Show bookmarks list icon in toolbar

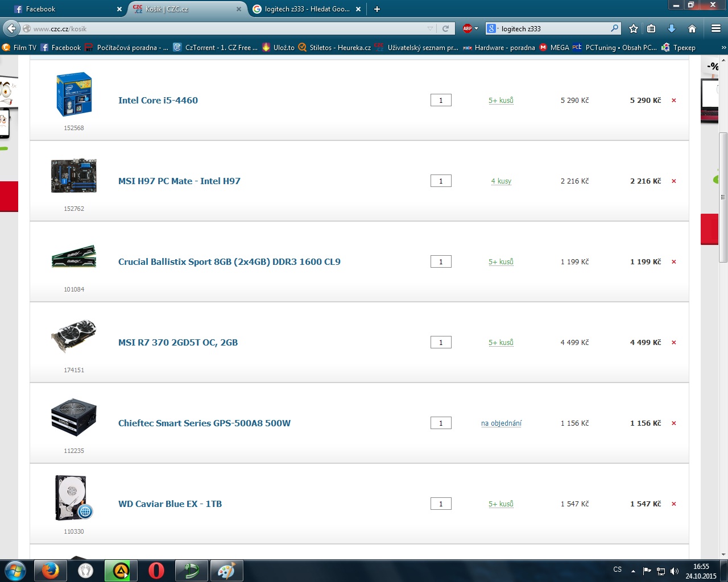coord(652,28)
